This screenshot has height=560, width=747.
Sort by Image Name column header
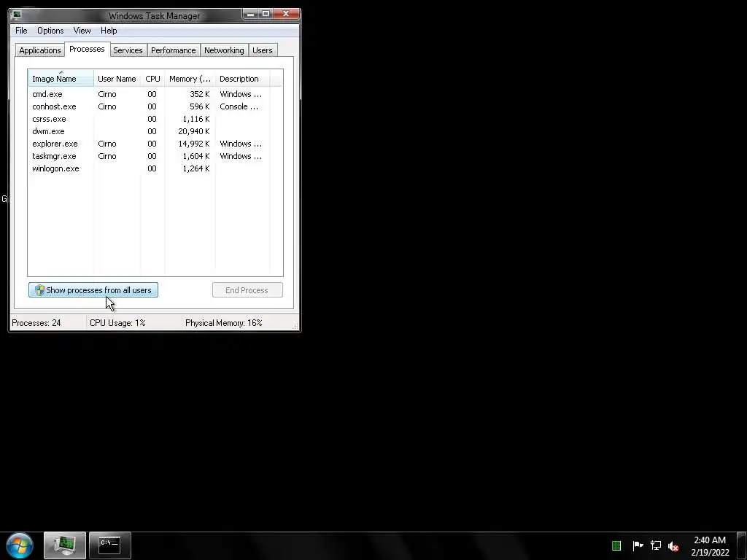[x=61, y=79]
